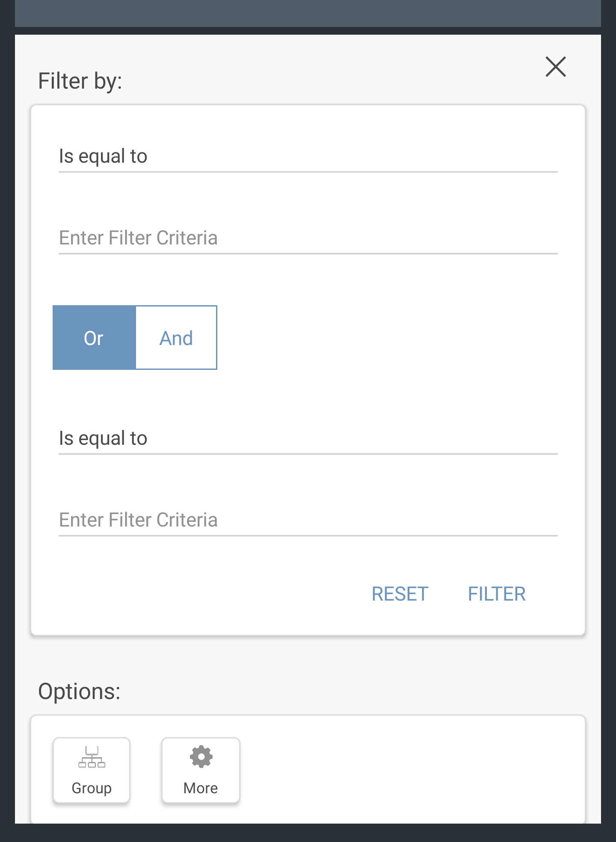Click empty area in Options card beside More

(406, 771)
